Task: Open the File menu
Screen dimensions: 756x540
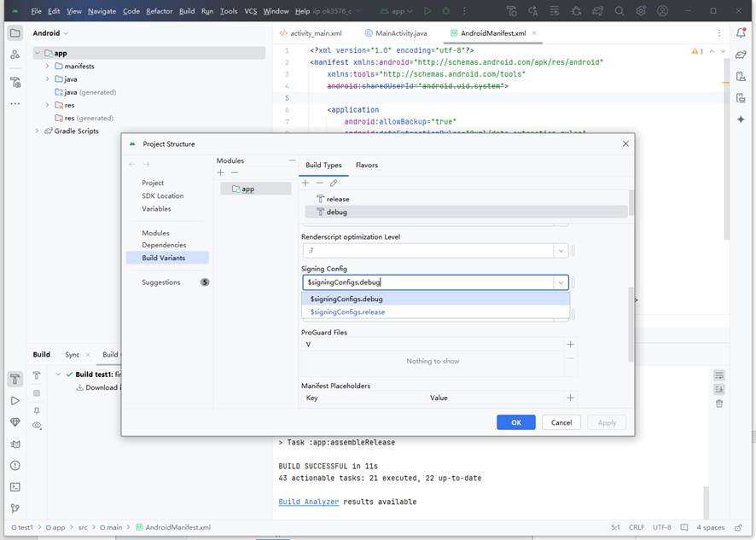Action: pos(36,11)
